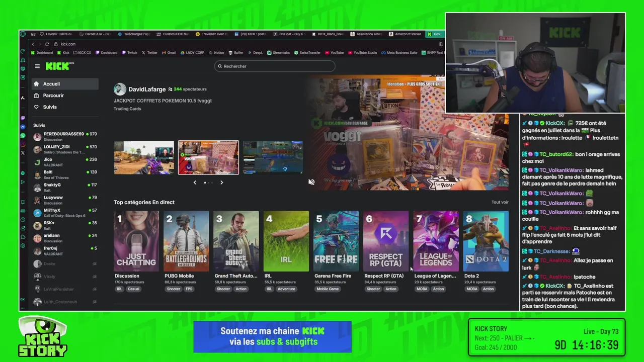Click the padlock icon in address bar
The height and width of the screenshot is (362, 644).
56,44
